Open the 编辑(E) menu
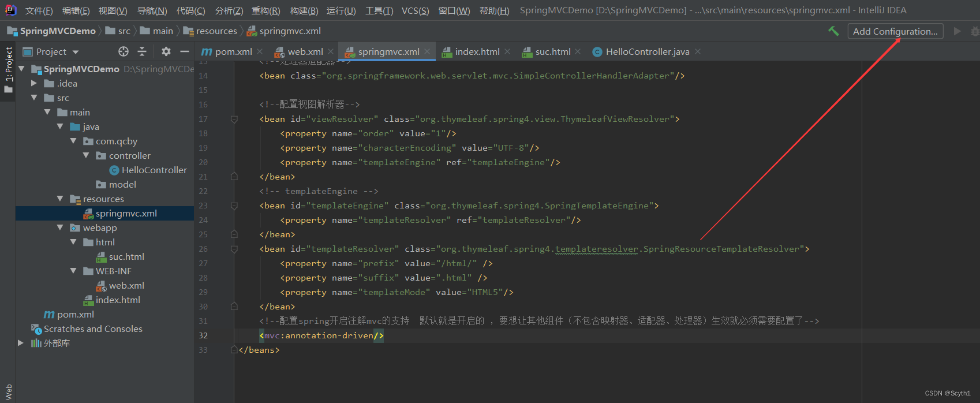 76,10
